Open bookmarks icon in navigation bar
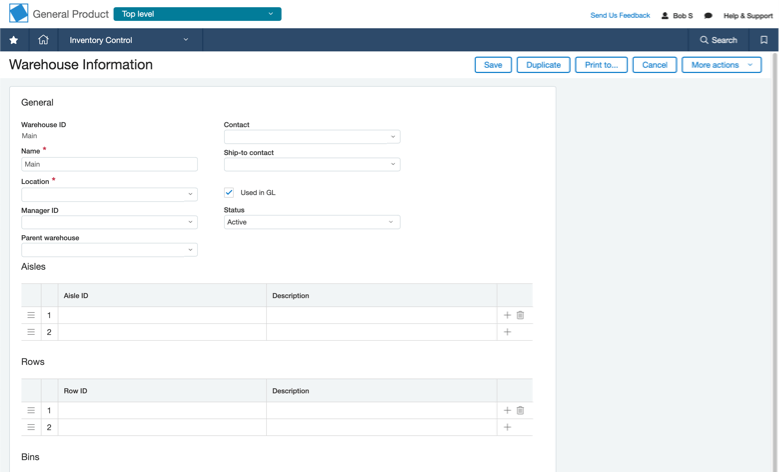The height and width of the screenshot is (472, 779). (x=764, y=40)
